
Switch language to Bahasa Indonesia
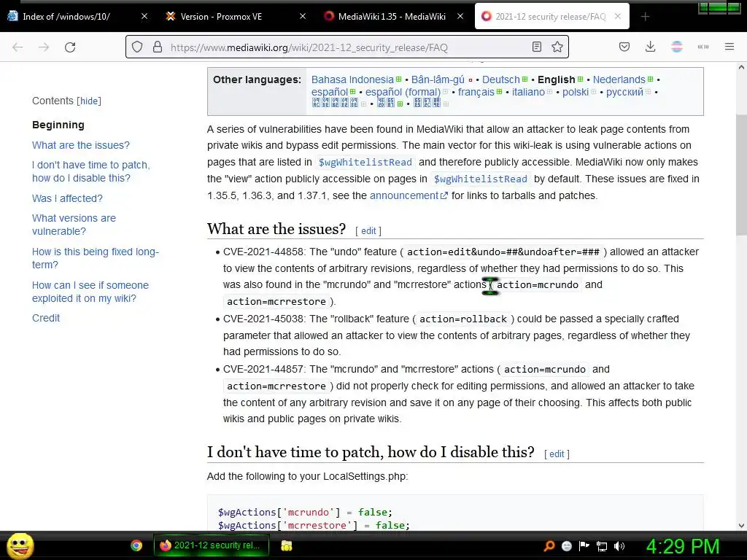click(x=352, y=79)
